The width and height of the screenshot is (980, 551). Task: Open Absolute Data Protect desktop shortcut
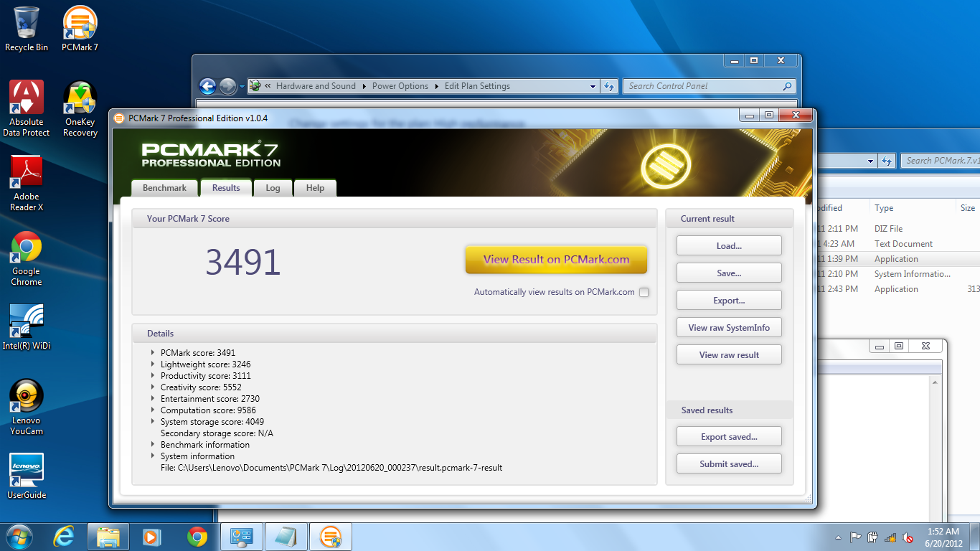click(27, 108)
